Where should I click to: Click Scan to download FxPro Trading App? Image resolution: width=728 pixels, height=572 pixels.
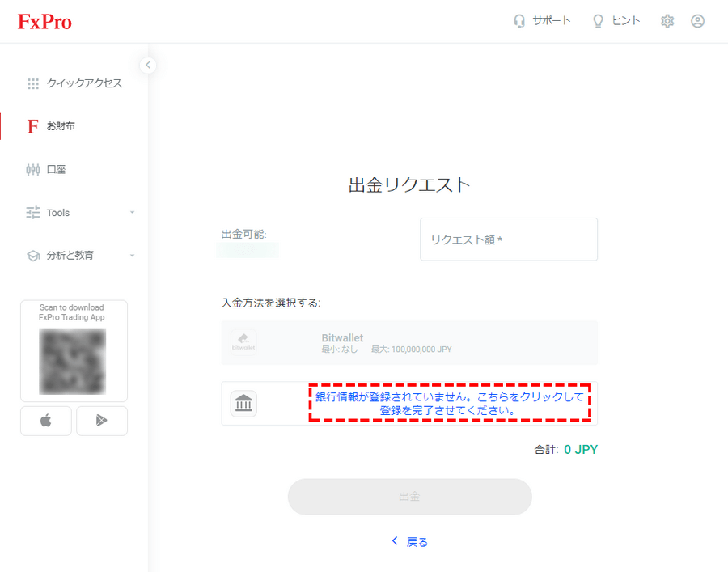click(71, 312)
